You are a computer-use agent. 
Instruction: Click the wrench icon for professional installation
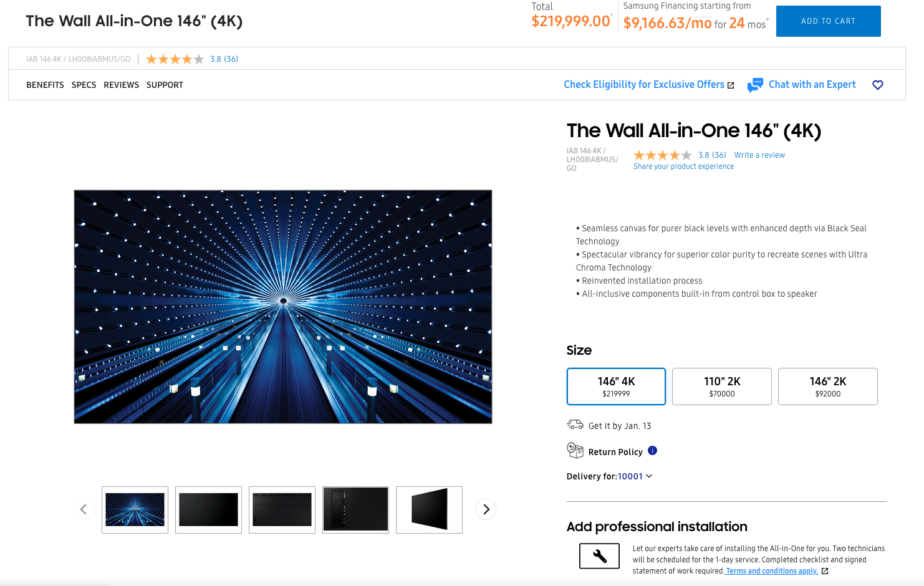coord(599,555)
